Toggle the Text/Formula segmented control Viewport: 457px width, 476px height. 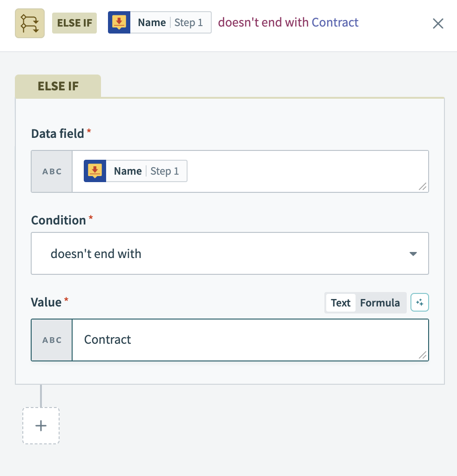365,303
